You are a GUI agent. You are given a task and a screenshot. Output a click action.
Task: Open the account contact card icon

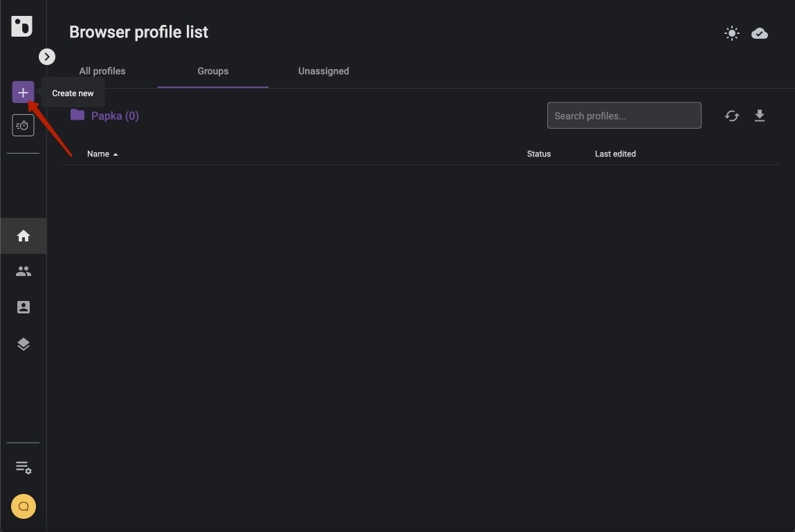pos(24,307)
